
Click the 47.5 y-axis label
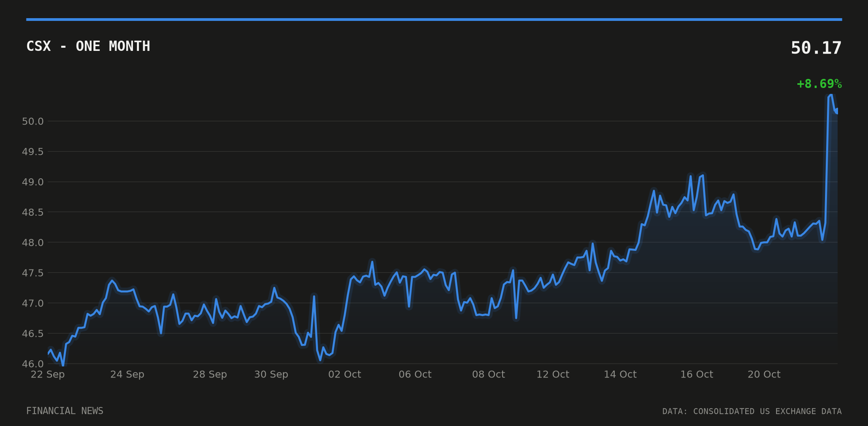pos(33,273)
